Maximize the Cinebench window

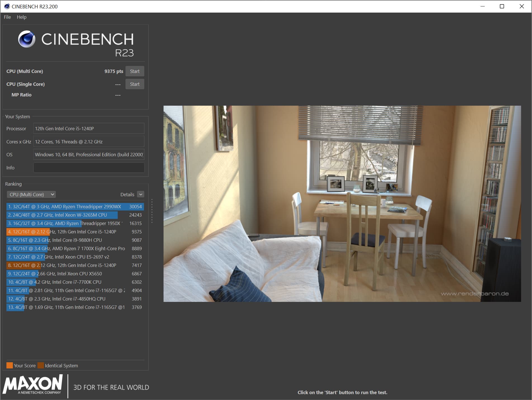[x=502, y=6]
